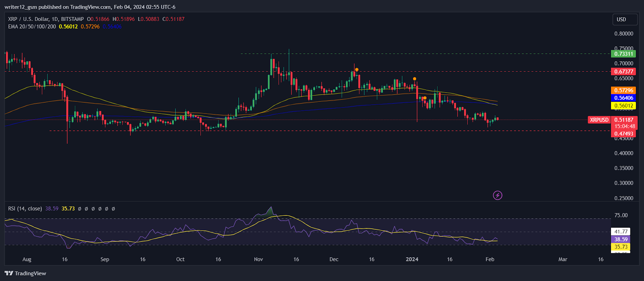
Task: Open the USD currency selector
Action: 625,19
